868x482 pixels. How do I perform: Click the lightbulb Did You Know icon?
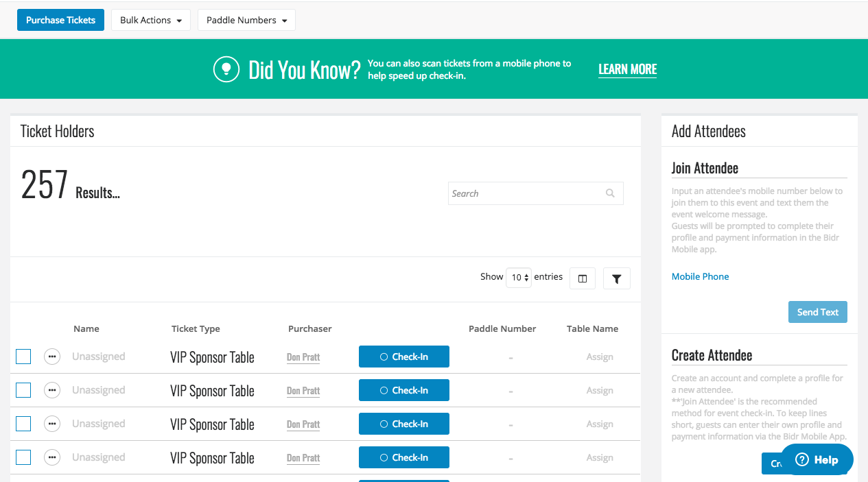point(226,69)
